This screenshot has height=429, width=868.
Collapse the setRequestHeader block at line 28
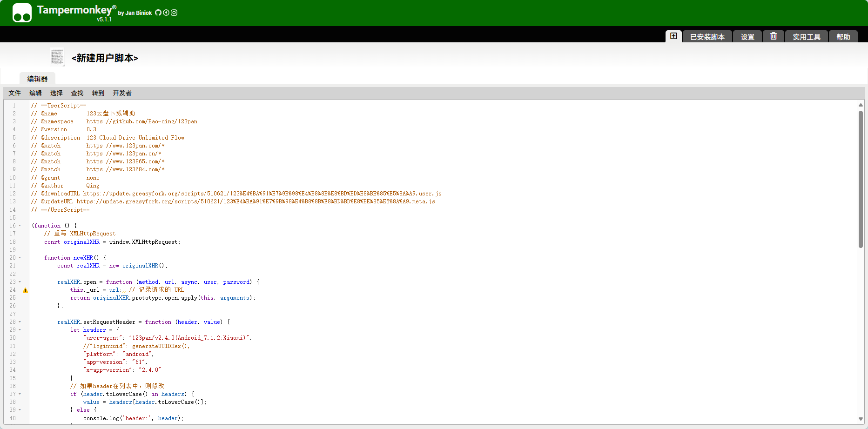tap(20, 322)
